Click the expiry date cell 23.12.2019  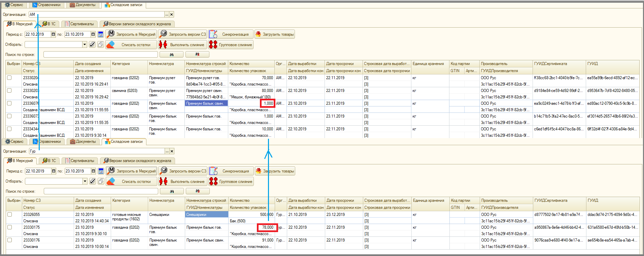344,215
